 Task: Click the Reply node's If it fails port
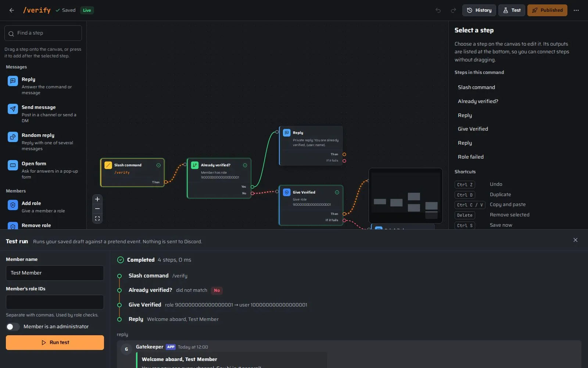344,161
